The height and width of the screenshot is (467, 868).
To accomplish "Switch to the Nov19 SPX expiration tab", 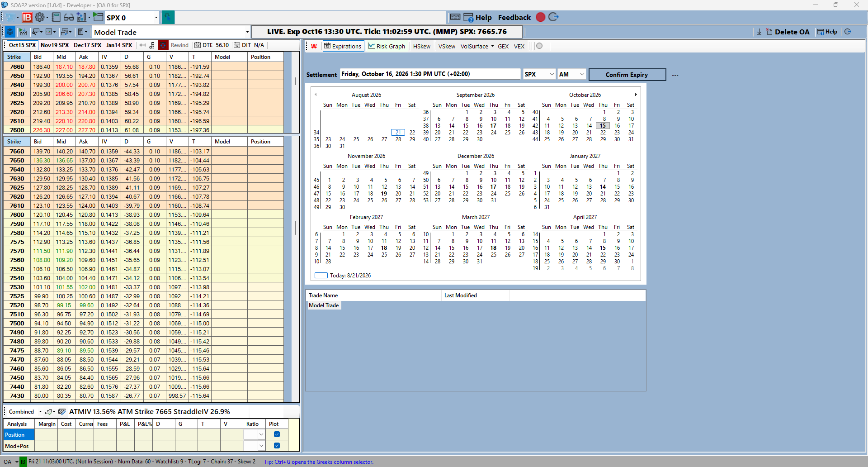I will (x=55, y=45).
